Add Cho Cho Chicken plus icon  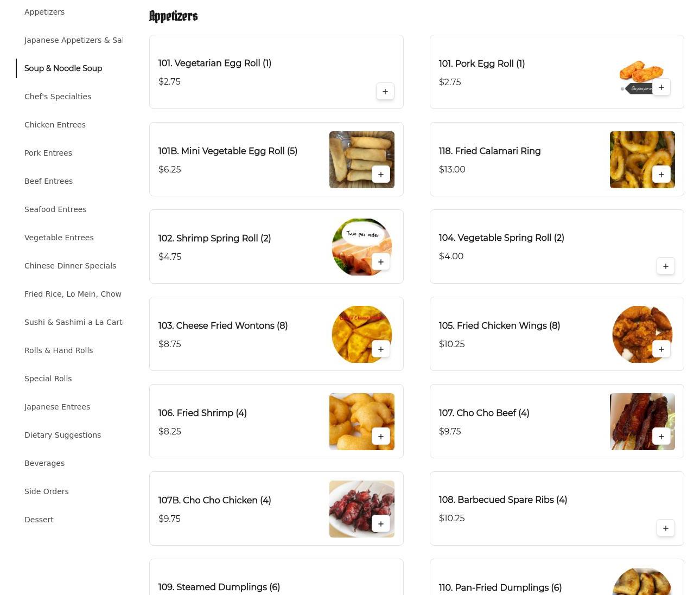coord(381,524)
